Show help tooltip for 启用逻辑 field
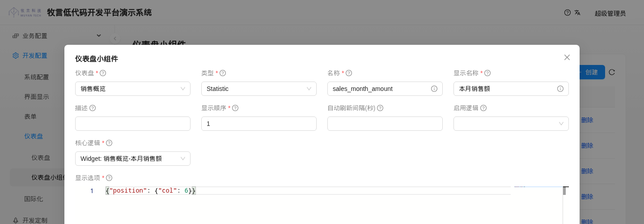The width and height of the screenshot is (644, 224). [x=483, y=108]
